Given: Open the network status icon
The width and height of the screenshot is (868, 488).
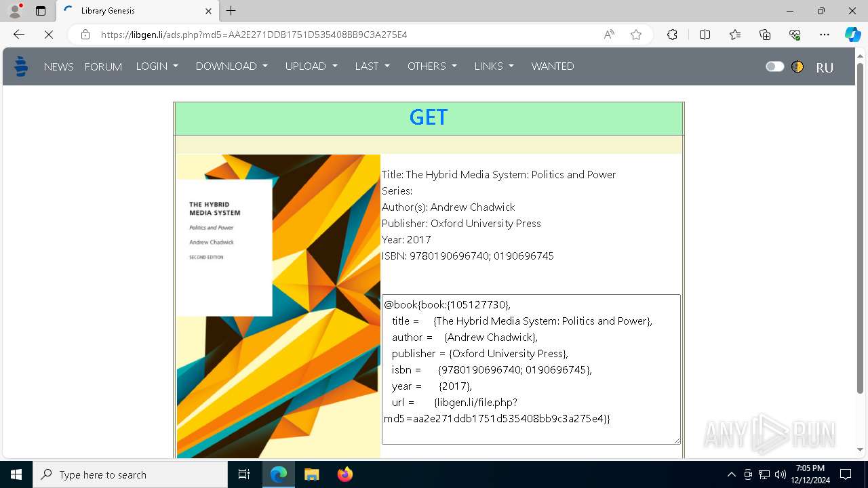Looking at the screenshot, I should tap(764, 474).
